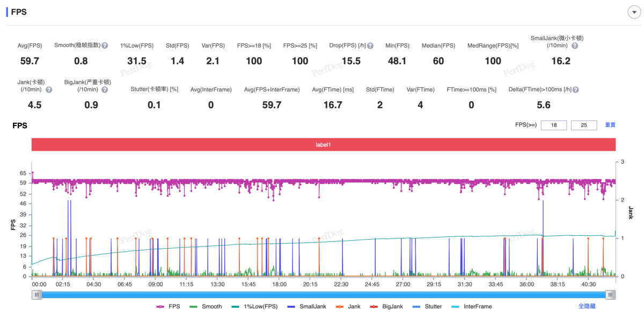
Task: Click the 重置 reset link
Action: [610, 125]
